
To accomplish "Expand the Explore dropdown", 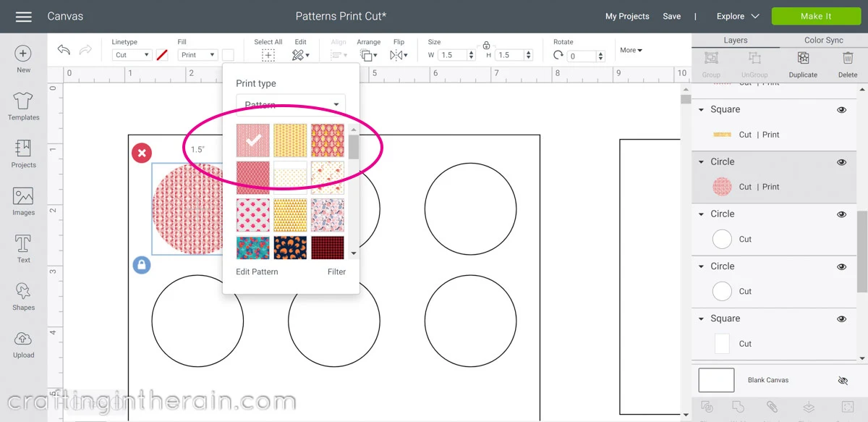I will click(738, 17).
